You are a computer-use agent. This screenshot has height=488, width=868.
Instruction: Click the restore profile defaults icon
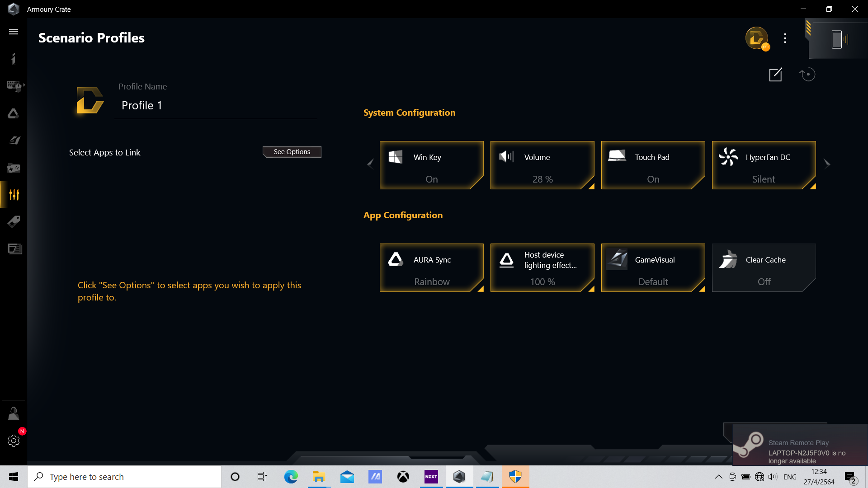coord(807,75)
